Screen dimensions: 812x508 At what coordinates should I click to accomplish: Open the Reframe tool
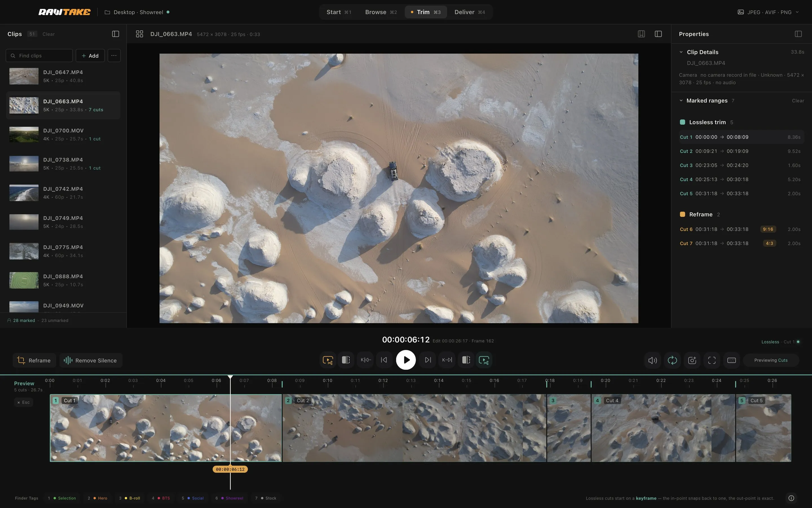coord(34,360)
